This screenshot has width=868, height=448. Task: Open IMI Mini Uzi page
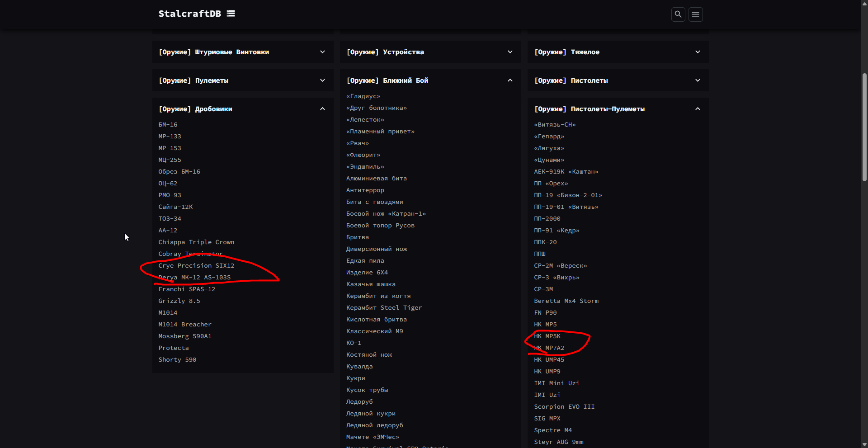pos(557,383)
